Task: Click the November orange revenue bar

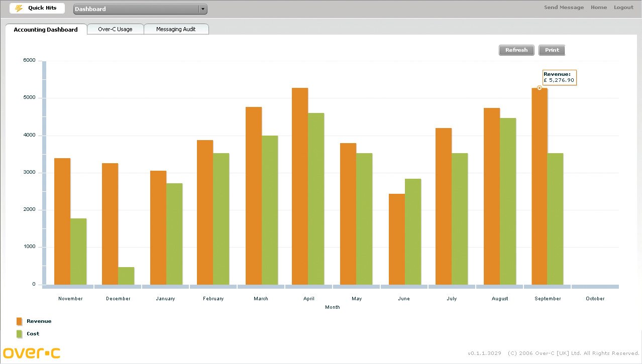Action: point(62,221)
